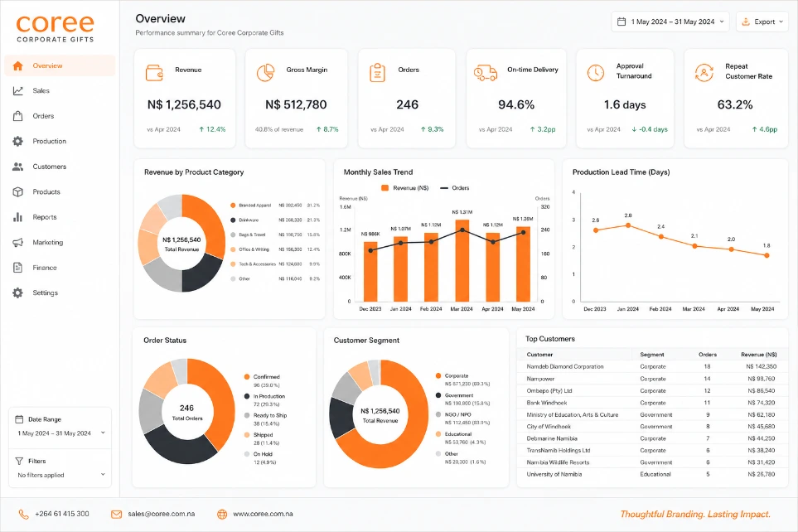This screenshot has width=798, height=532.
Task: Click the City of Windhoek table row
Action: click(x=652, y=427)
